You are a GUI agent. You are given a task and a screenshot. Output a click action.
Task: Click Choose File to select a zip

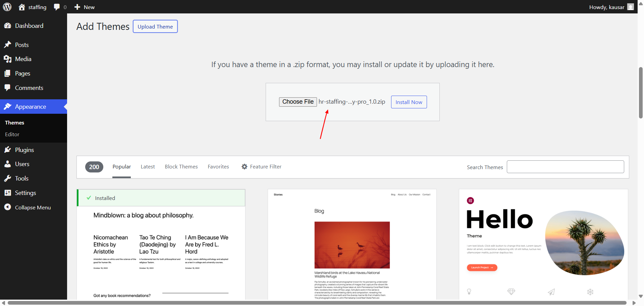coord(298,102)
